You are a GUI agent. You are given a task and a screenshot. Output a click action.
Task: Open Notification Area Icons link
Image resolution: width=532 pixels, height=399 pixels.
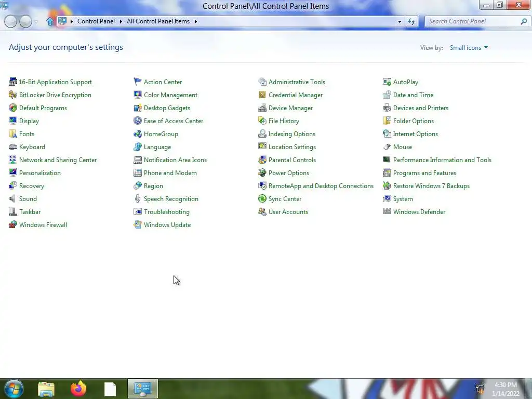175,160
